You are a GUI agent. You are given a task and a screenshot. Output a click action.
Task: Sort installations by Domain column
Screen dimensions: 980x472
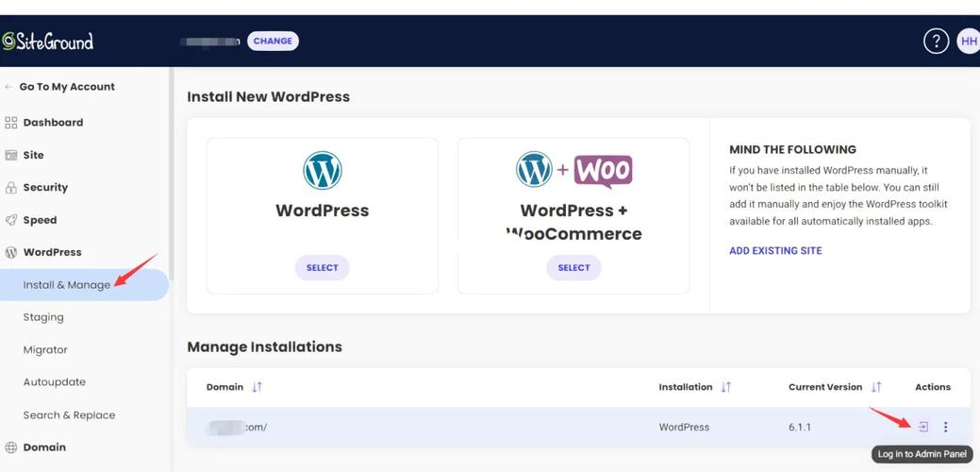click(x=257, y=387)
